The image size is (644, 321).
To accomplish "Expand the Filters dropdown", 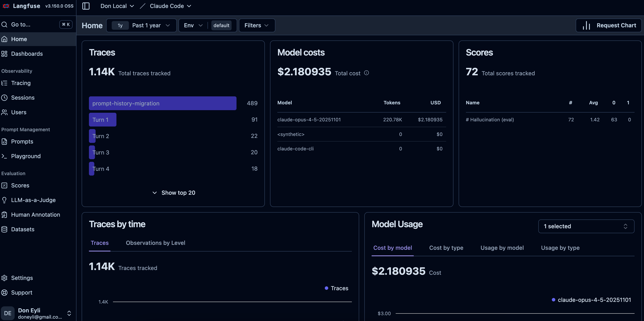I will [256, 25].
